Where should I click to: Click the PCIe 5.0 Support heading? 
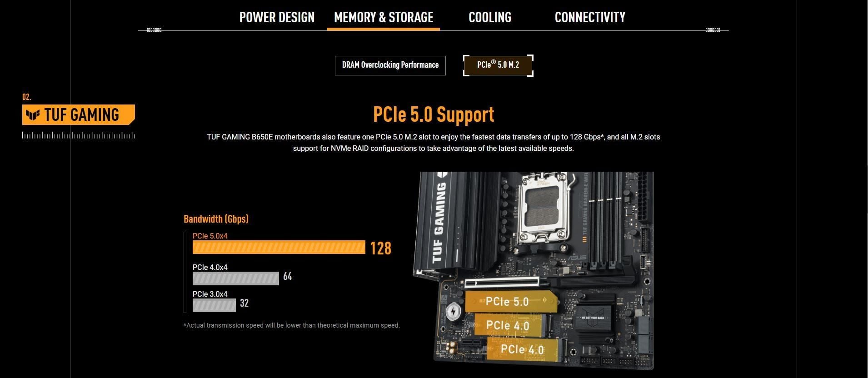coord(434,114)
